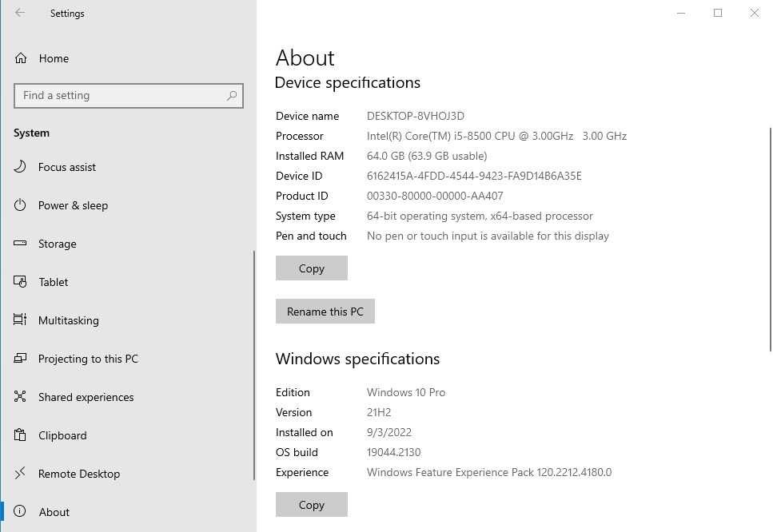Select the Power & sleep icon
Viewport: 773px width, 532px height.
coord(21,205)
